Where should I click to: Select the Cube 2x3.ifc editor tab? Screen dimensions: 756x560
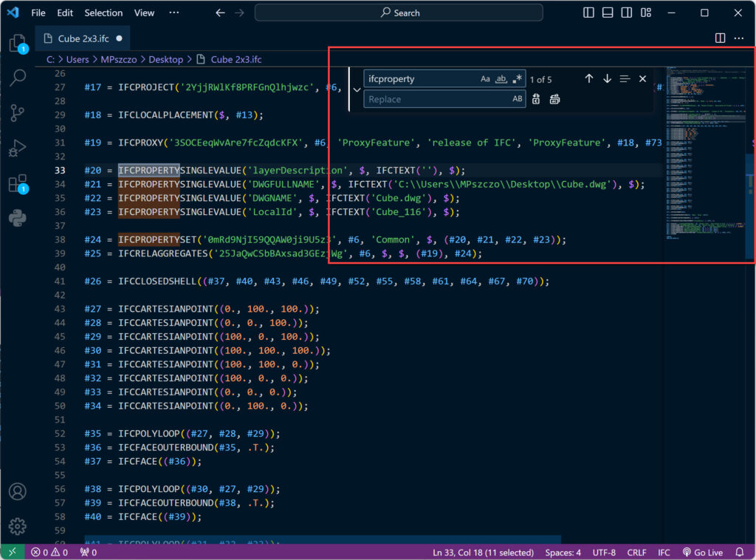point(83,38)
